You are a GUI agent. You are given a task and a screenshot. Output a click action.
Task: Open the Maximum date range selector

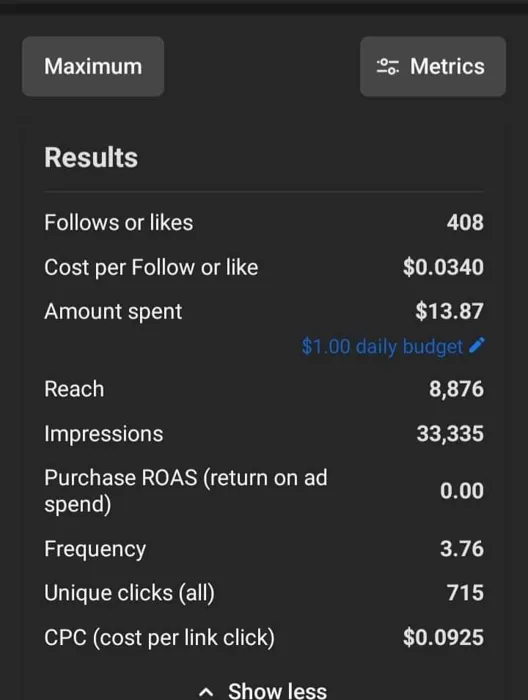pyautogui.click(x=93, y=67)
